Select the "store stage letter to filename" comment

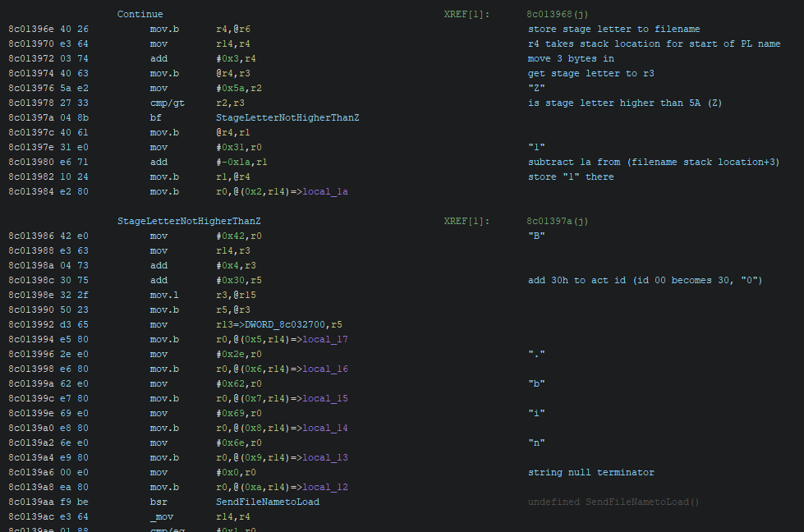coord(613,29)
